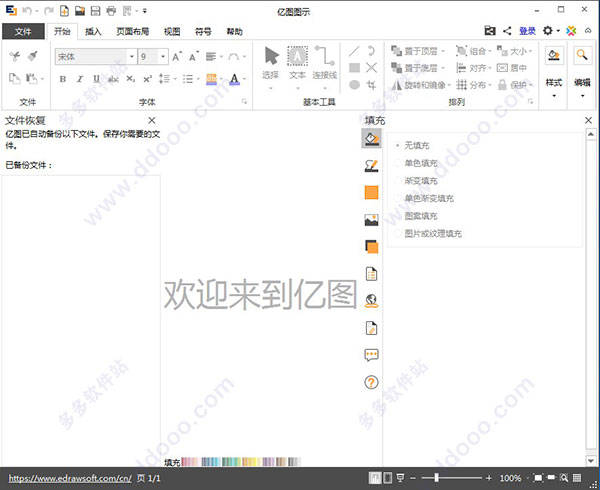Toggle bold text formatting
Screen dimensions: 600x490
tap(62, 79)
